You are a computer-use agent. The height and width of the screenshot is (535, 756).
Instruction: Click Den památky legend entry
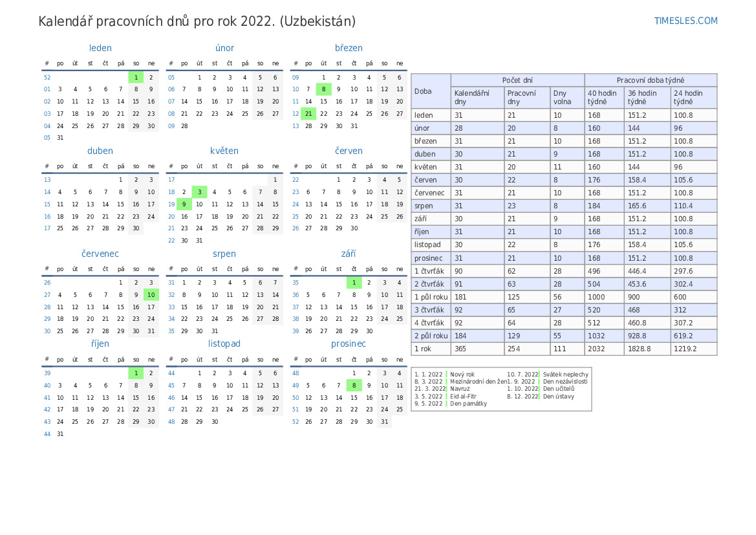(468, 404)
